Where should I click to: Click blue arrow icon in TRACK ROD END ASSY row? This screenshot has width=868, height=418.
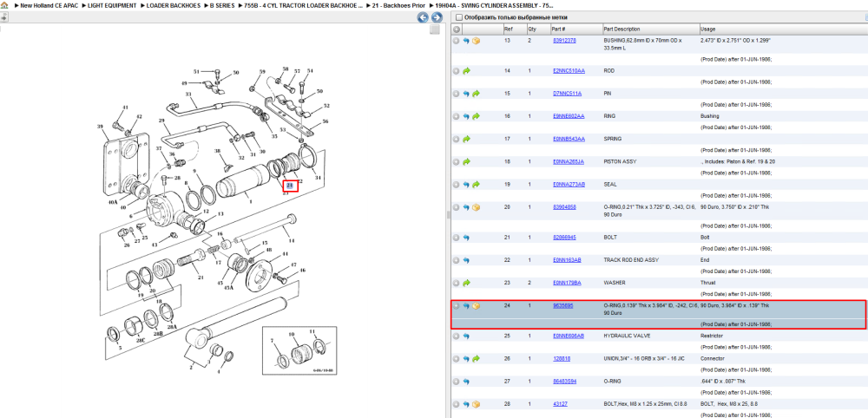[466, 260]
